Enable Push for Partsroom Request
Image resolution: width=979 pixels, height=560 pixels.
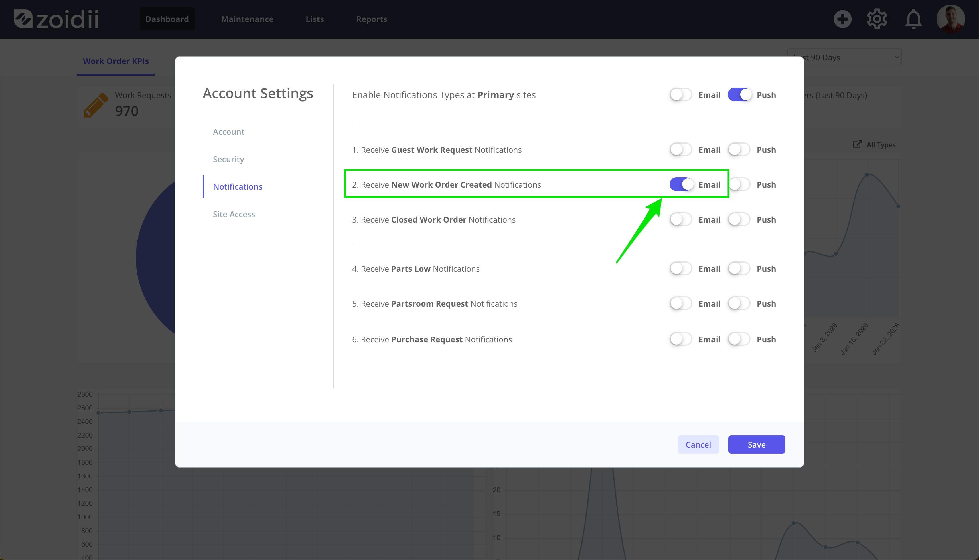739,303
